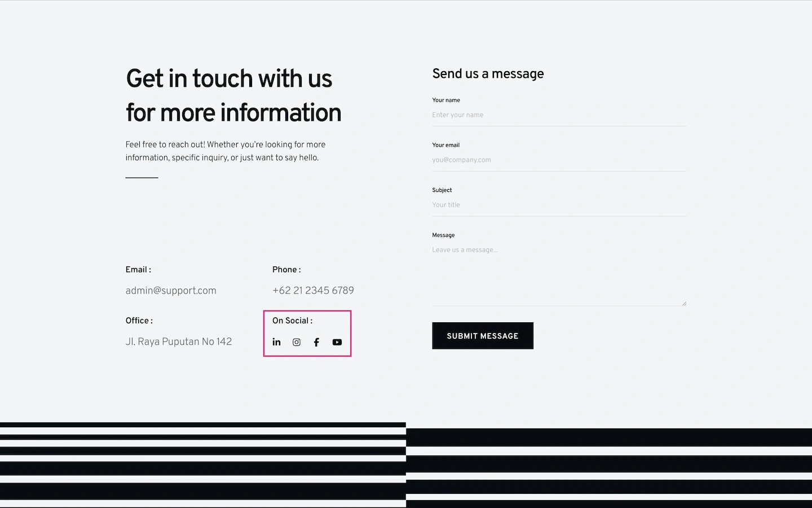Click the Jl. Raya Puputan No 142 address
This screenshot has width=812, height=508.
click(x=179, y=341)
